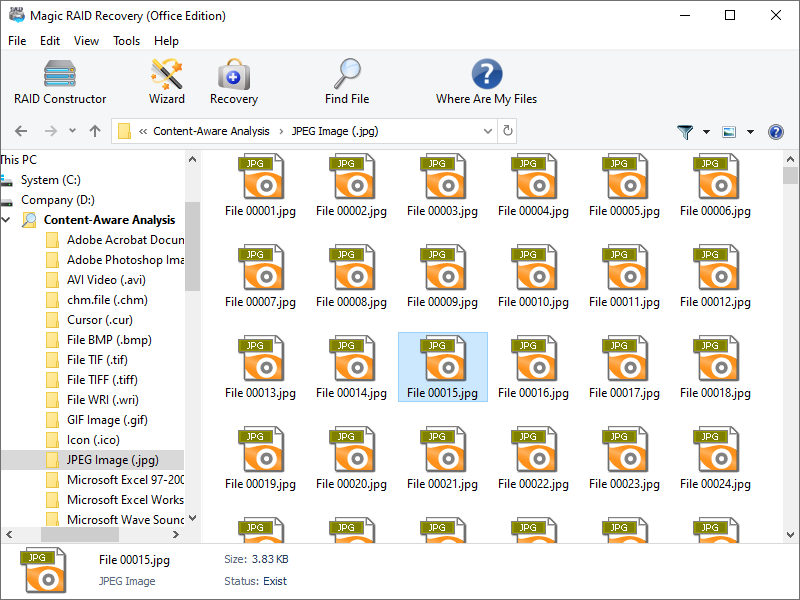Click file list scrollbar up arrow

point(790,160)
